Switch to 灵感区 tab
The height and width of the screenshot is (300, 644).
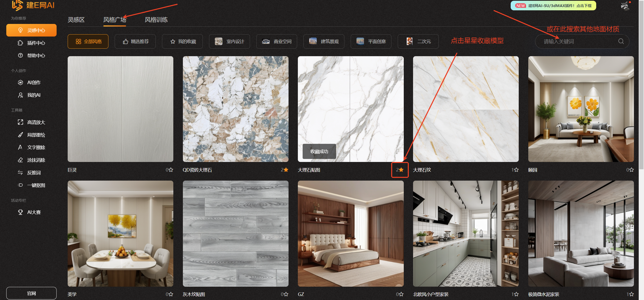click(x=76, y=20)
